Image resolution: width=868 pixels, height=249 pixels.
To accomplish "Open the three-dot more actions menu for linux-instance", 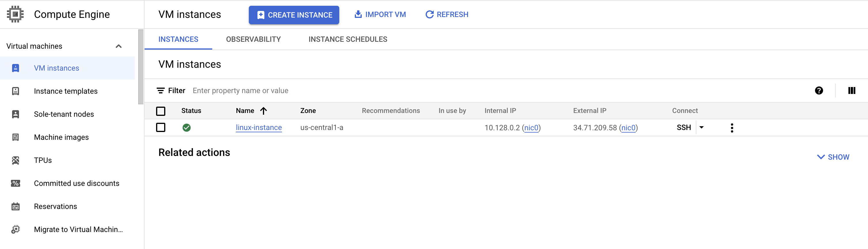I will (732, 128).
